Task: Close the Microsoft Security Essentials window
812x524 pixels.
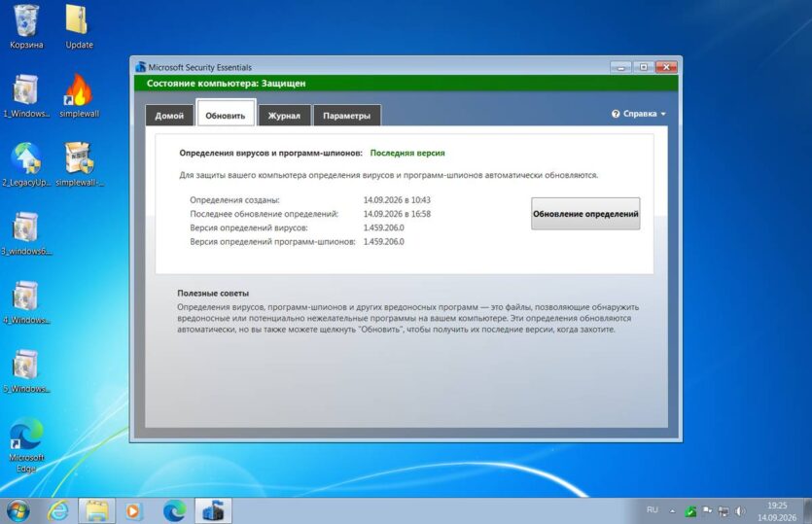Action: (666, 67)
